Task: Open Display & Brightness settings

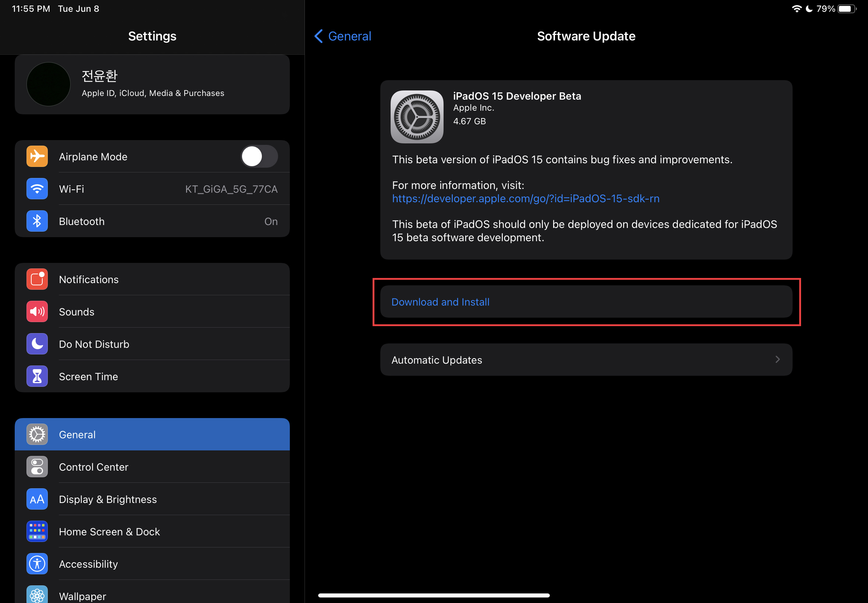Action: (108, 499)
